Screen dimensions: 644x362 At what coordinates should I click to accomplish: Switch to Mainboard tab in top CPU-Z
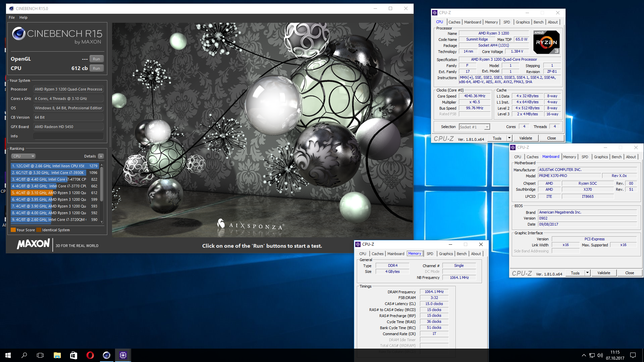[473, 22]
